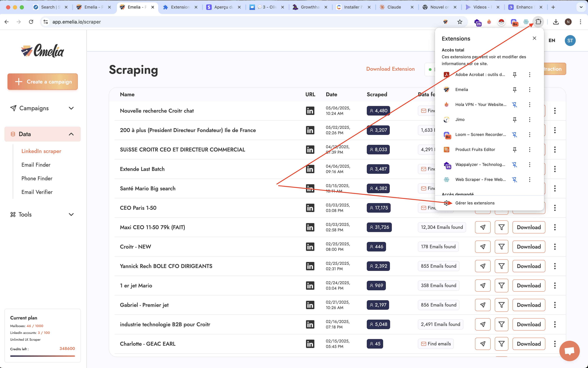Open the Chrome extensions puzzle piece icon
This screenshot has width=588, height=368.
pos(538,22)
